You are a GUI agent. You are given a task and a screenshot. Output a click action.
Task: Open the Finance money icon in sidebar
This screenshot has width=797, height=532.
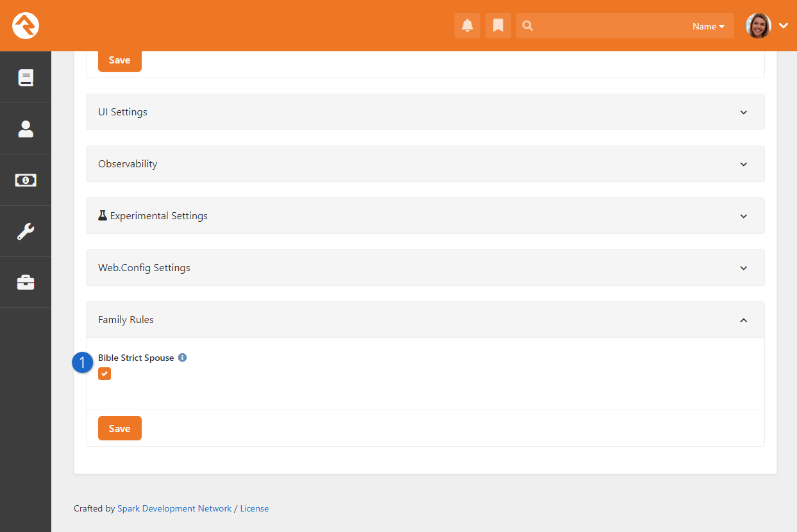26,180
